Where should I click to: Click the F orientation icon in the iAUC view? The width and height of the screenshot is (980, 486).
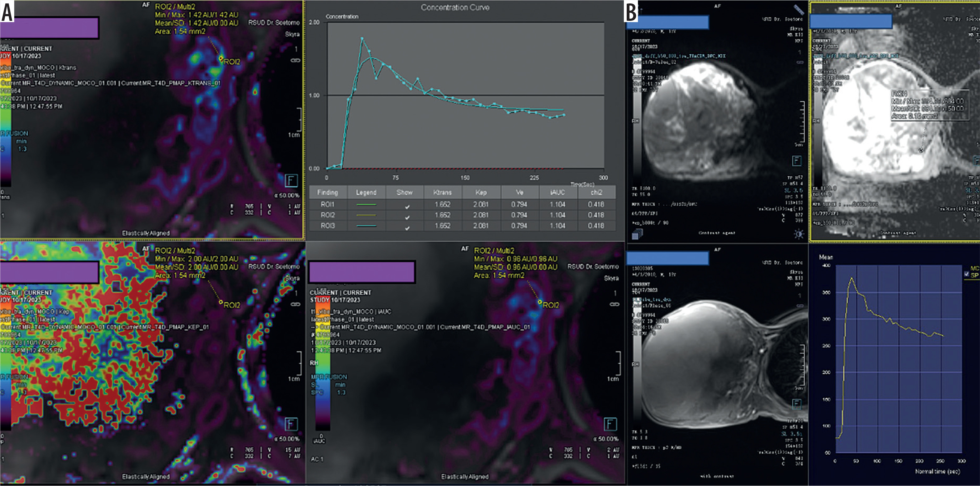[x=610, y=423]
